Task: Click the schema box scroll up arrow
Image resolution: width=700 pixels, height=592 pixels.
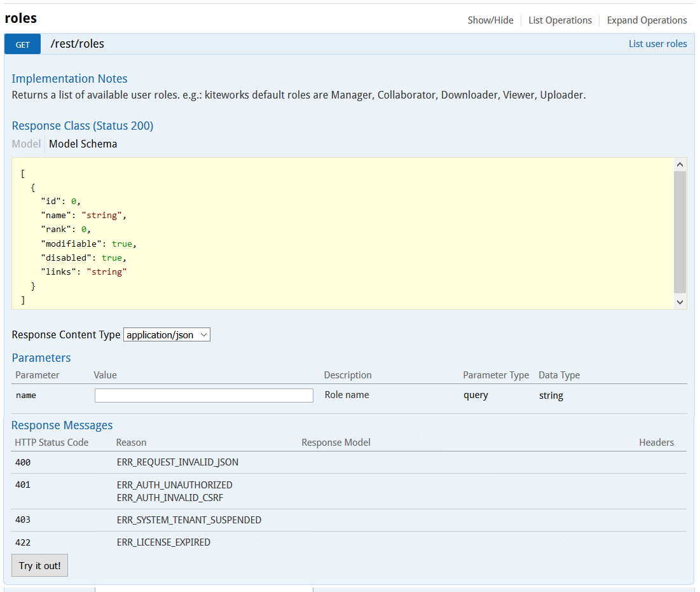Action: 680,164
